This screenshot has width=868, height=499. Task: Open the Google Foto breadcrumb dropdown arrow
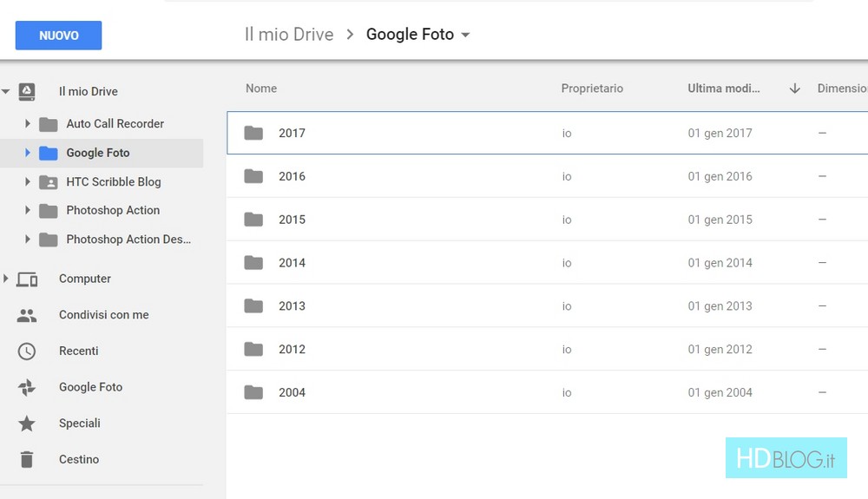click(465, 35)
